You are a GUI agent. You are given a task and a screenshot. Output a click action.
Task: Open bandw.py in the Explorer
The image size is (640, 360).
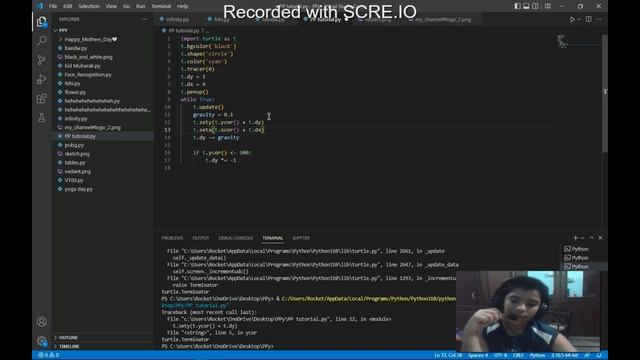76,48
